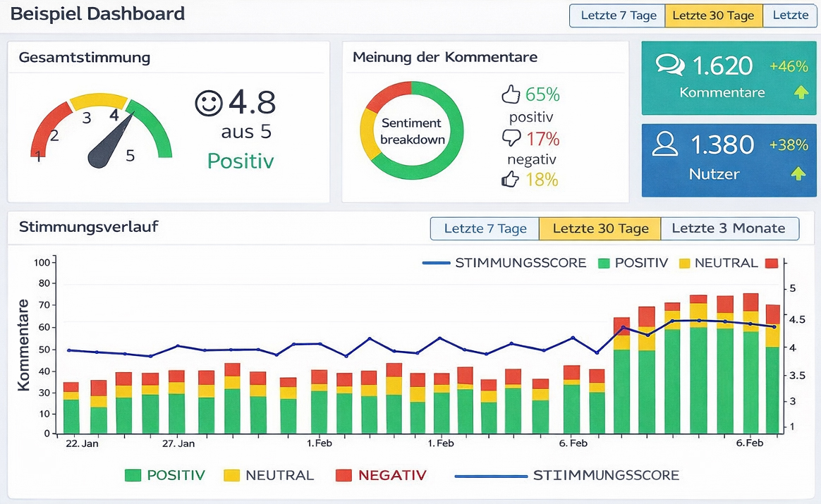Screen dimensions: 821x504
Task: Select top-right Letzte 7 Tage tab
Action: pyautogui.click(x=618, y=16)
